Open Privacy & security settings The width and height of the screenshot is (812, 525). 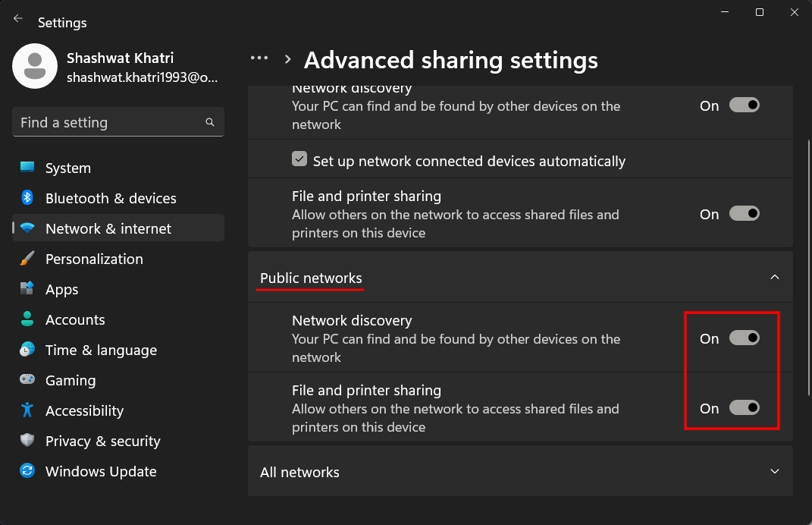tap(102, 441)
